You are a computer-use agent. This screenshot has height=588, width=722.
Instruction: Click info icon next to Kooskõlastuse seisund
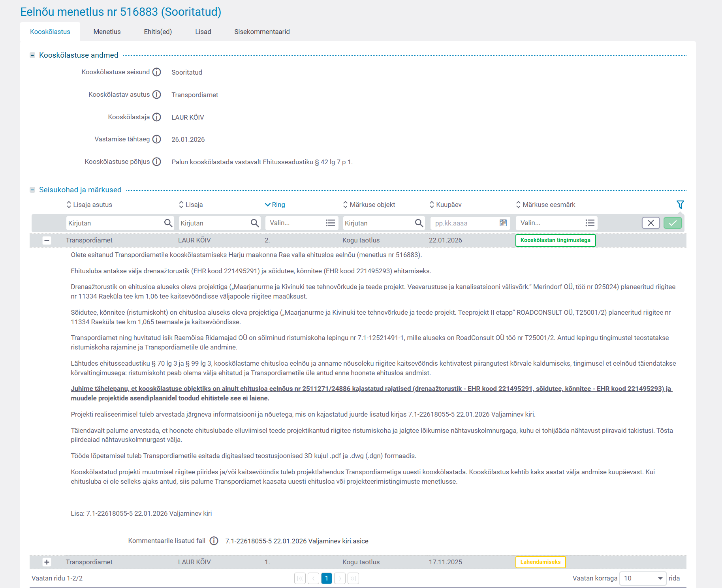[157, 72]
